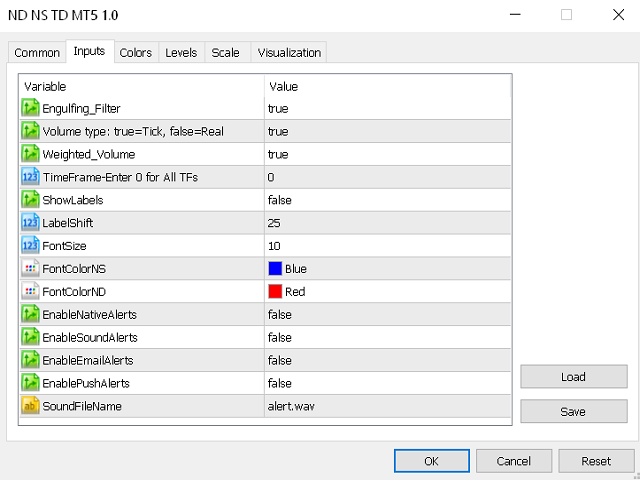
Task: Open the Scale tab
Action: click(225, 53)
